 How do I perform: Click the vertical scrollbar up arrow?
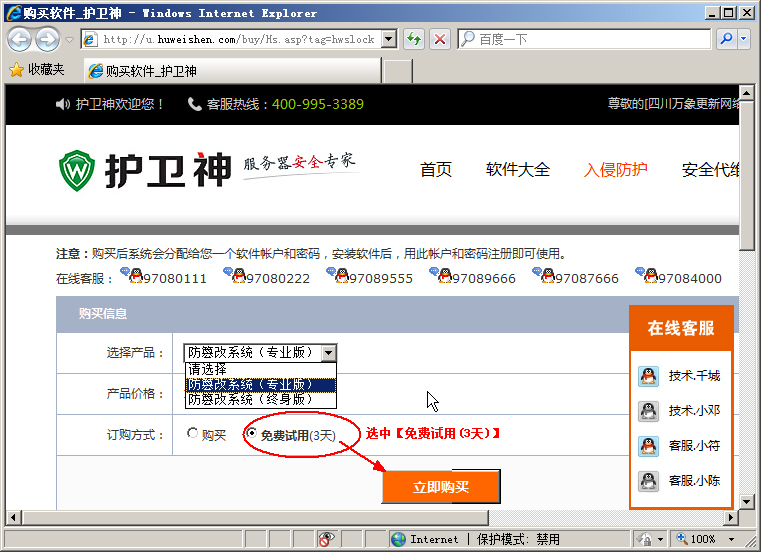pyautogui.click(x=746, y=92)
